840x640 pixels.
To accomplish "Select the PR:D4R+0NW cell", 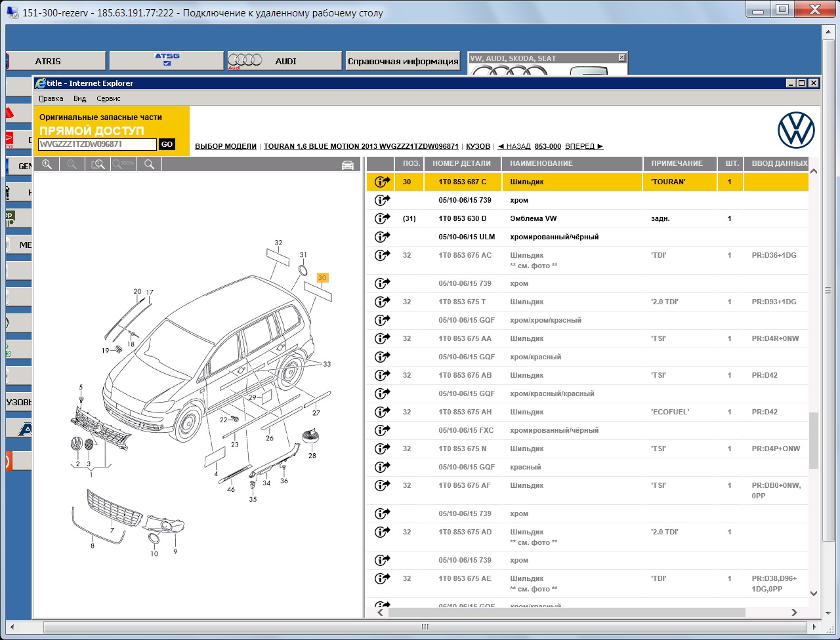I will 776,338.
